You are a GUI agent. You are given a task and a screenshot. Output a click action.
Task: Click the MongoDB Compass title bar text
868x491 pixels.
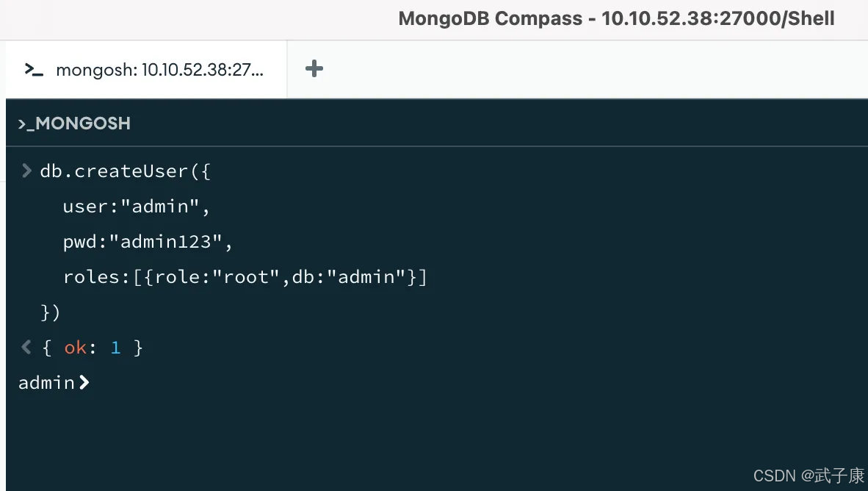[615, 18]
